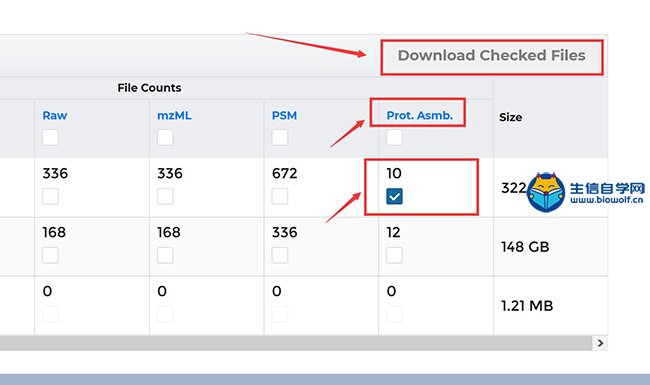Uncheck the Prot. Asmb. checkbox under 10
This screenshot has height=385, width=650.
point(394,196)
